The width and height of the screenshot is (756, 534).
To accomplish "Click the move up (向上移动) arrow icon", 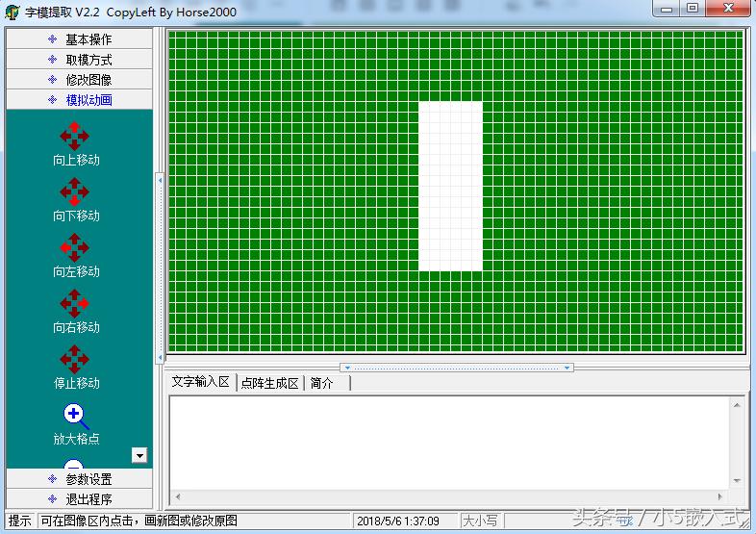I will click(75, 136).
